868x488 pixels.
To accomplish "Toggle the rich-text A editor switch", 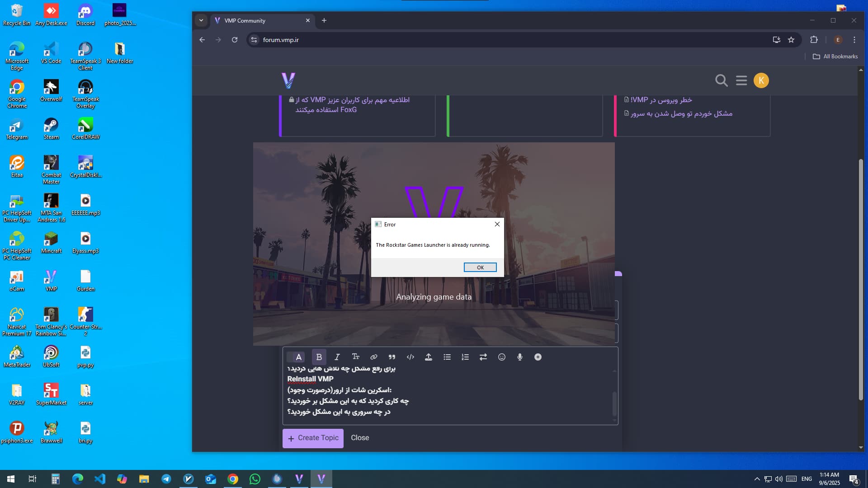I will pyautogui.click(x=296, y=357).
